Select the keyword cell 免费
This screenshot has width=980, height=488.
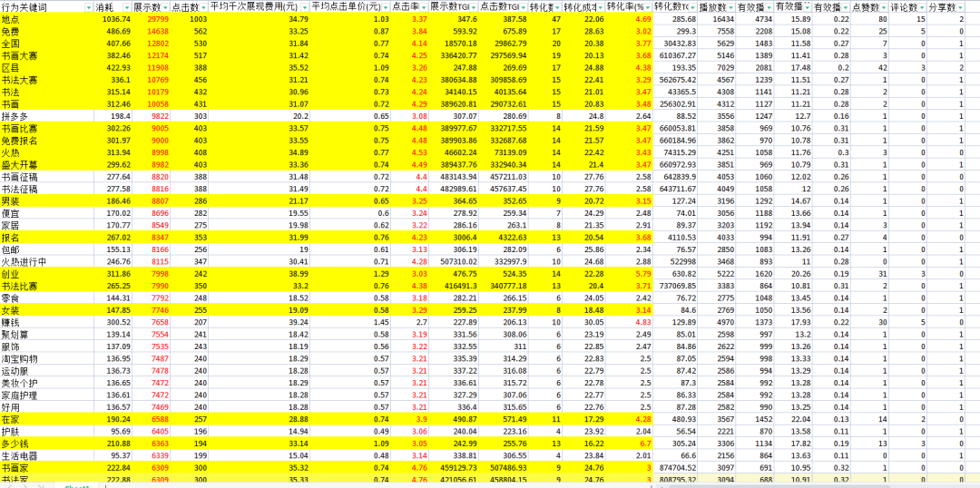[47, 32]
